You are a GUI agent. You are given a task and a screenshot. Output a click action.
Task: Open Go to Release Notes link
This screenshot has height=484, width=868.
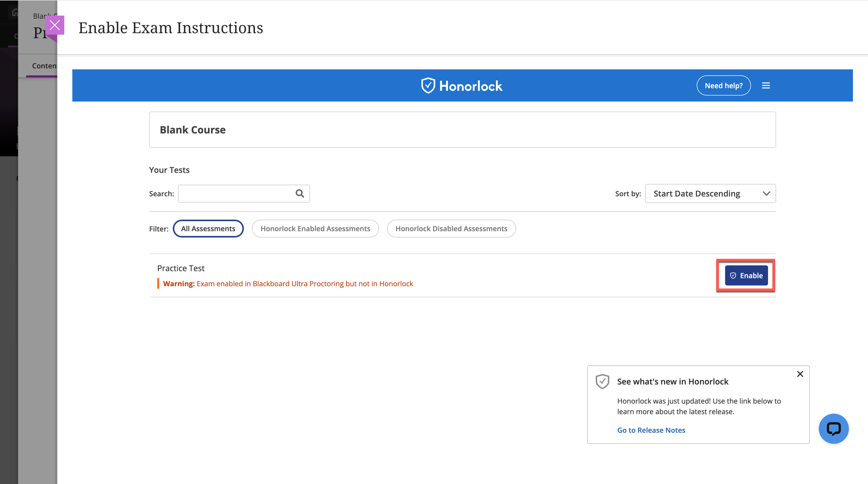tap(651, 430)
